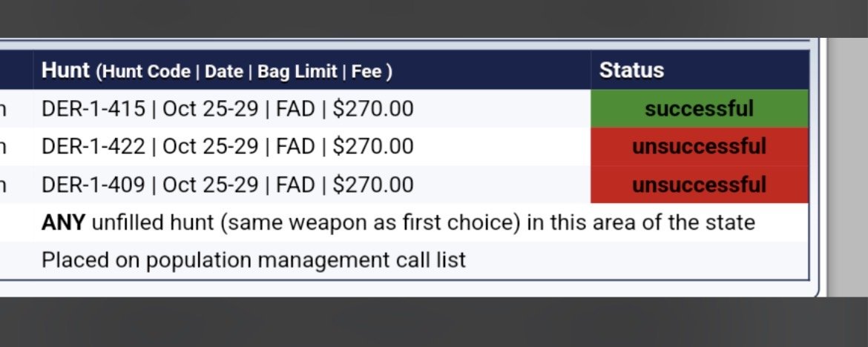The image size is (868, 347).
Task: Click the green successful status cell
Action: coord(699,109)
